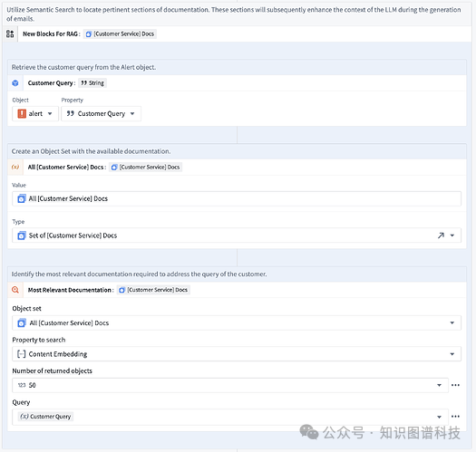Click the String type tag

coord(92,83)
